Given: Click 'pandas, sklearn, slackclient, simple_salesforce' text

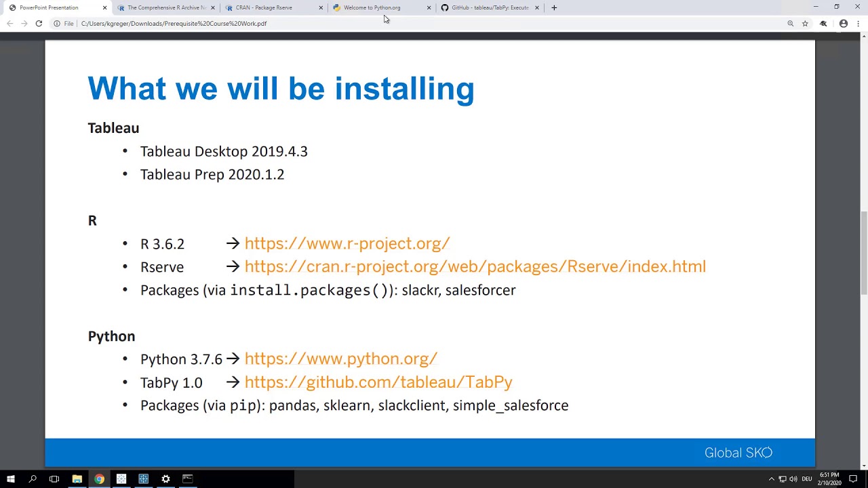Looking at the screenshot, I should (x=418, y=405).
